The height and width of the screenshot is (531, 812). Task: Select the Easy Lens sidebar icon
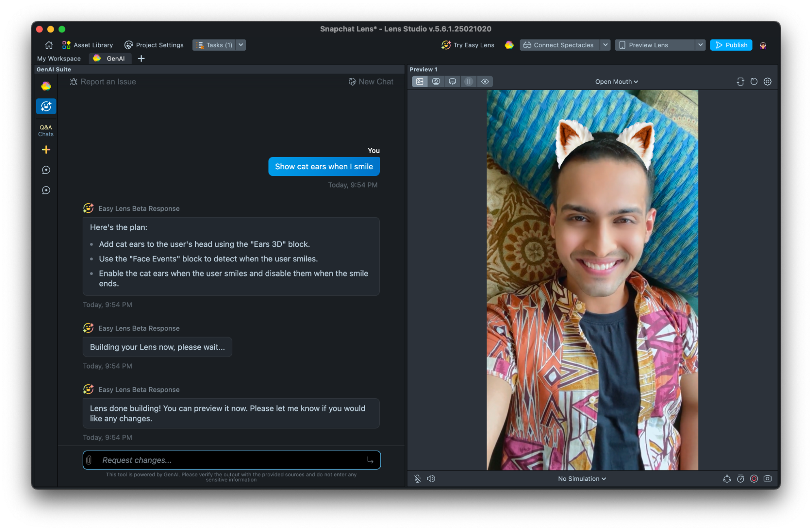[x=46, y=106]
